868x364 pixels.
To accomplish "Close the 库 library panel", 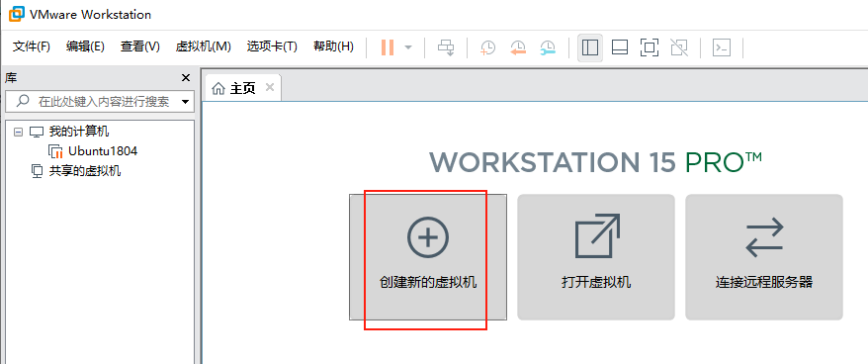I will click(186, 78).
